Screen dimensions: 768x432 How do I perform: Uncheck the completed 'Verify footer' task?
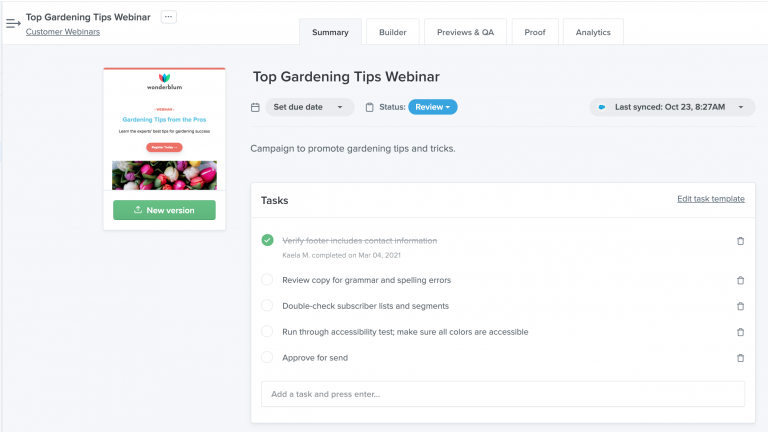[x=267, y=240]
